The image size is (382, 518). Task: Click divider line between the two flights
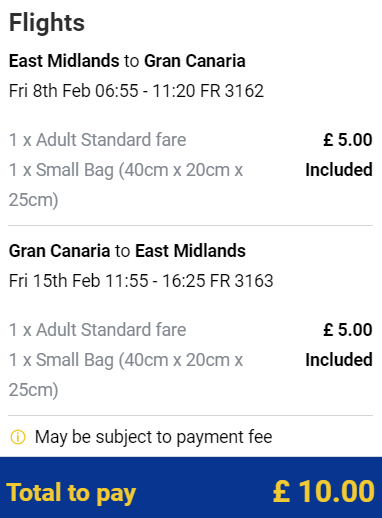tap(191, 226)
